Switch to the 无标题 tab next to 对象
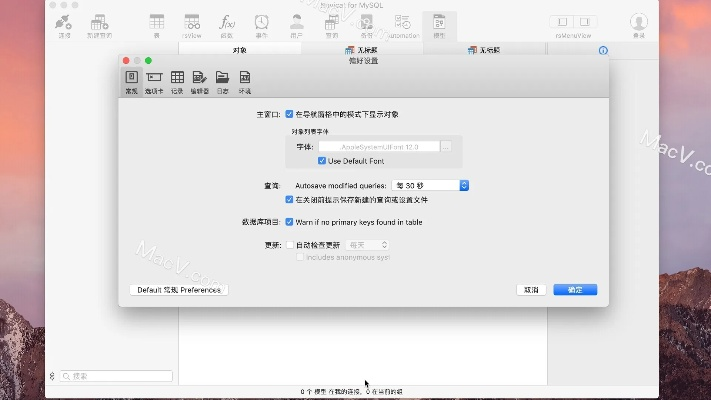711x400 pixels. (362, 50)
